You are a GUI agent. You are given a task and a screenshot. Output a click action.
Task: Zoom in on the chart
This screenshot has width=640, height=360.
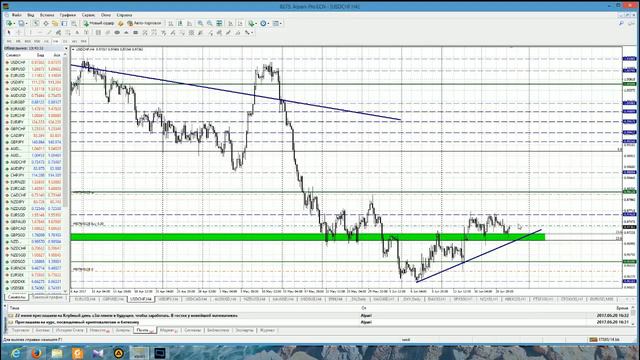(200, 23)
